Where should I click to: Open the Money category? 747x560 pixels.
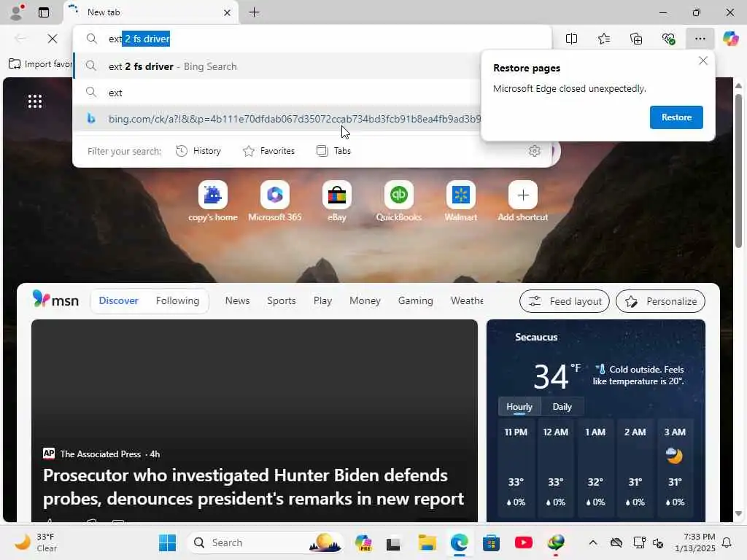(365, 300)
